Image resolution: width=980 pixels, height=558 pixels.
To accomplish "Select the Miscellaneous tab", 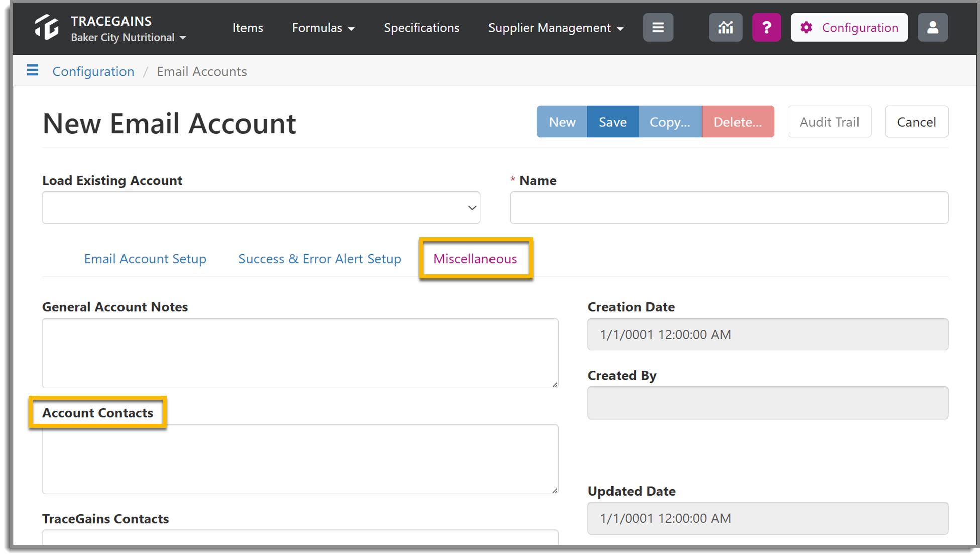I will (x=475, y=259).
